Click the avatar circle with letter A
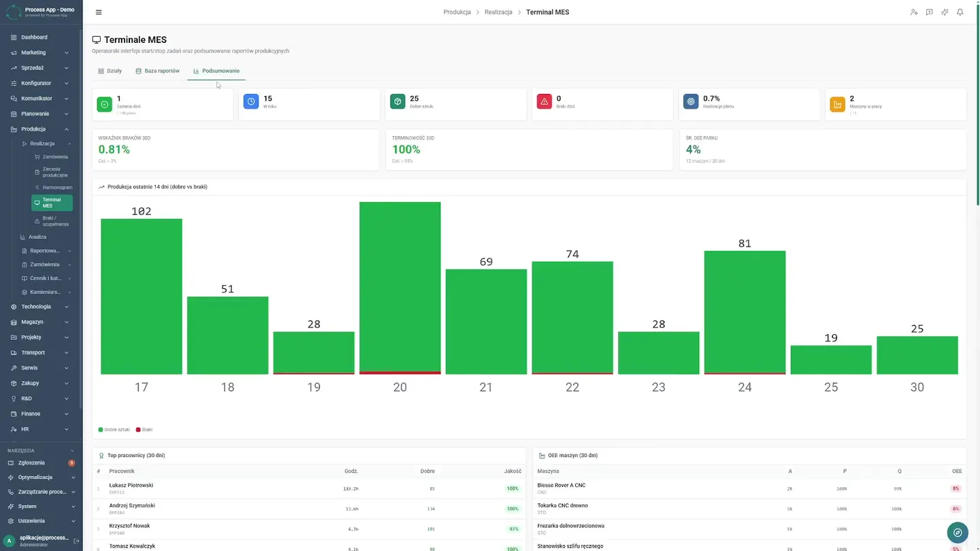 point(10,541)
